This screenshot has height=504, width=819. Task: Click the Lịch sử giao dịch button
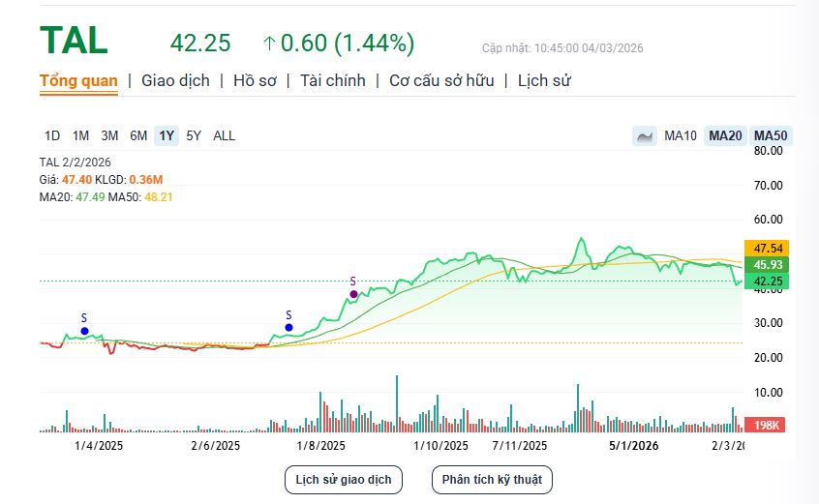(343, 479)
